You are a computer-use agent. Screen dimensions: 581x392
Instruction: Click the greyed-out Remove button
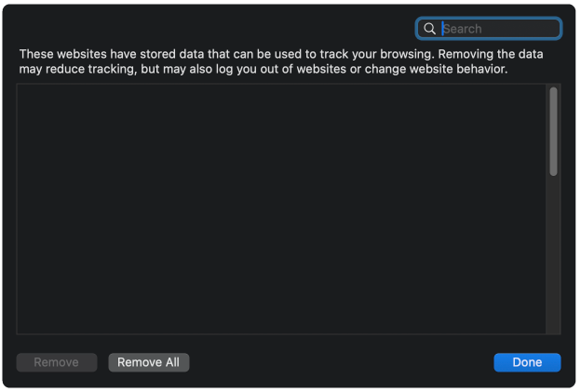(x=56, y=362)
